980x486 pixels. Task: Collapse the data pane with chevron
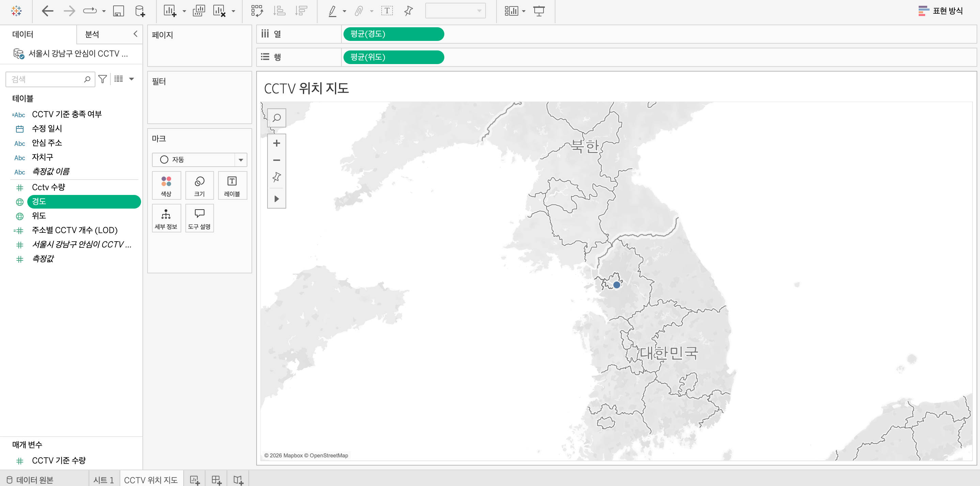(x=135, y=34)
